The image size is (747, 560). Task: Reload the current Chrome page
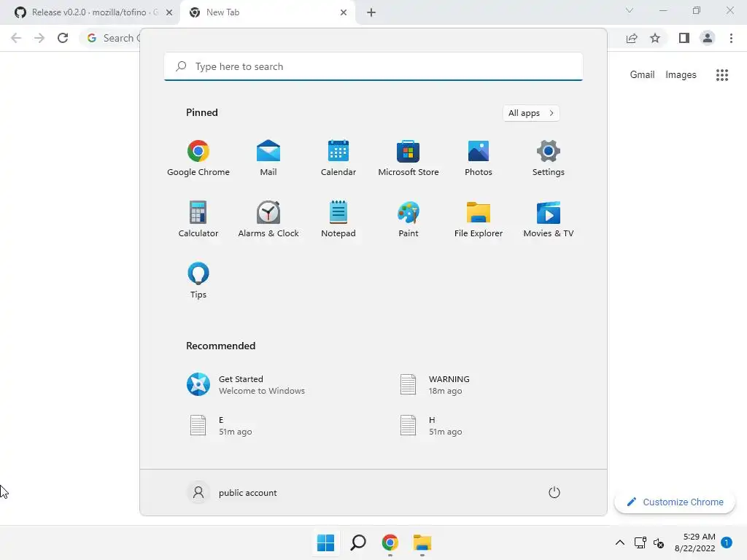coord(63,38)
